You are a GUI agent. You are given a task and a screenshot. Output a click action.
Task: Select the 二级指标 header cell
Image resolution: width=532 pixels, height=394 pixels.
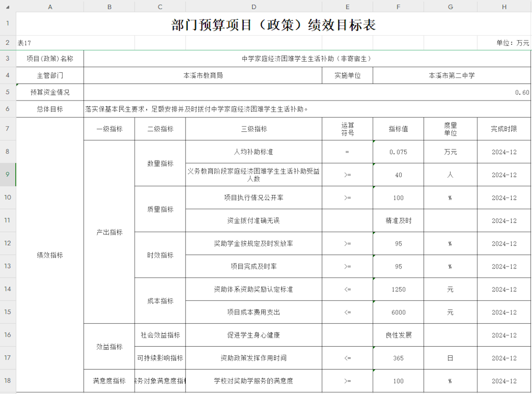[160, 129]
